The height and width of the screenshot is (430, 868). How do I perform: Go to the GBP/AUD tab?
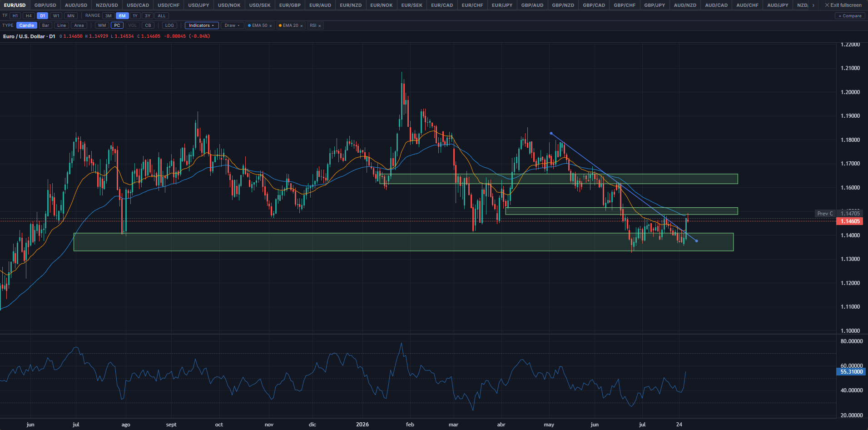click(532, 5)
